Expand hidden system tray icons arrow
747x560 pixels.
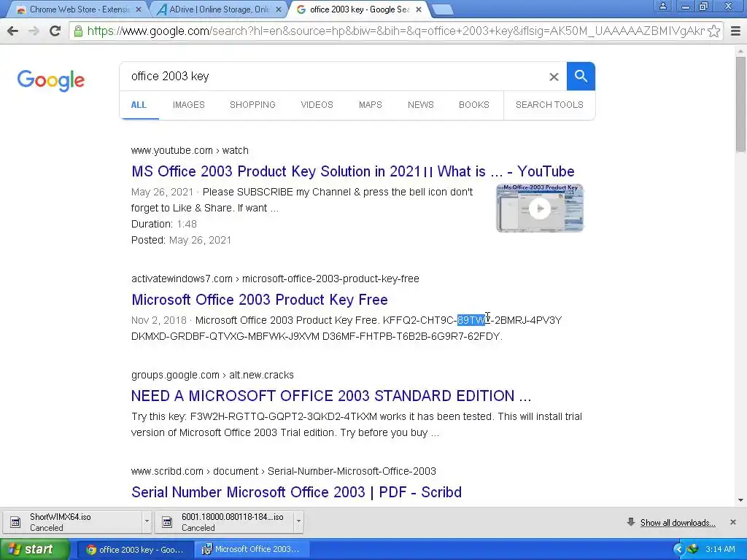[x=679, y=549]
